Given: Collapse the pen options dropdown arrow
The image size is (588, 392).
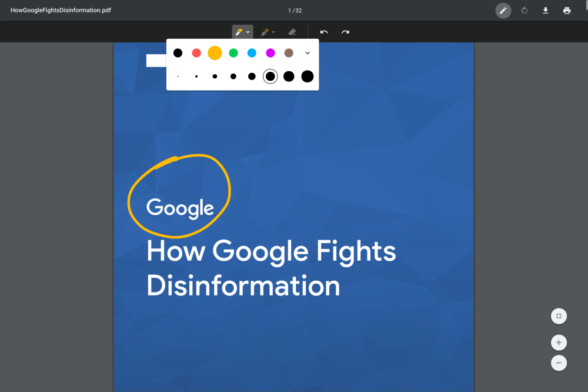Looking at the screenshot, I should (248, 32).
